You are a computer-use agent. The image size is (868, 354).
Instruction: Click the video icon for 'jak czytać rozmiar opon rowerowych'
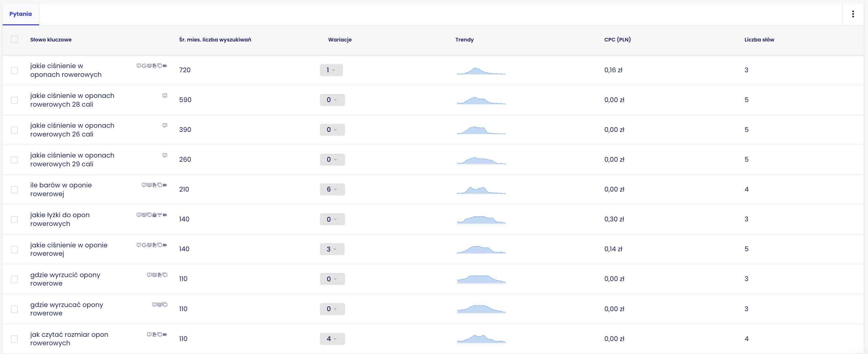165,335
